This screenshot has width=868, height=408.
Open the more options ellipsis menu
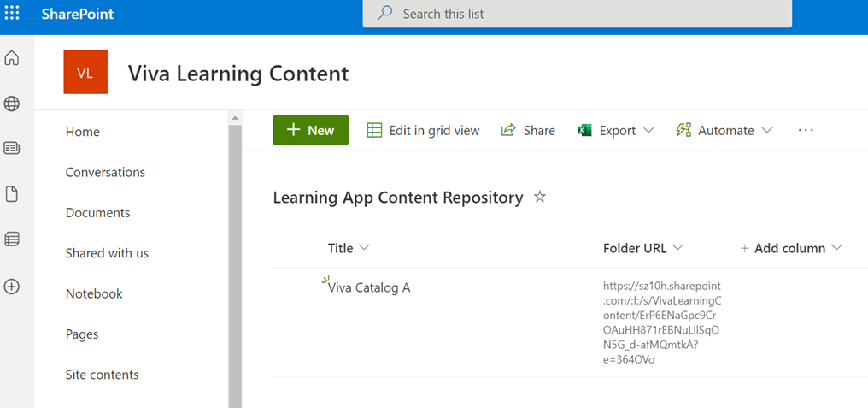(x=806, y=131)
